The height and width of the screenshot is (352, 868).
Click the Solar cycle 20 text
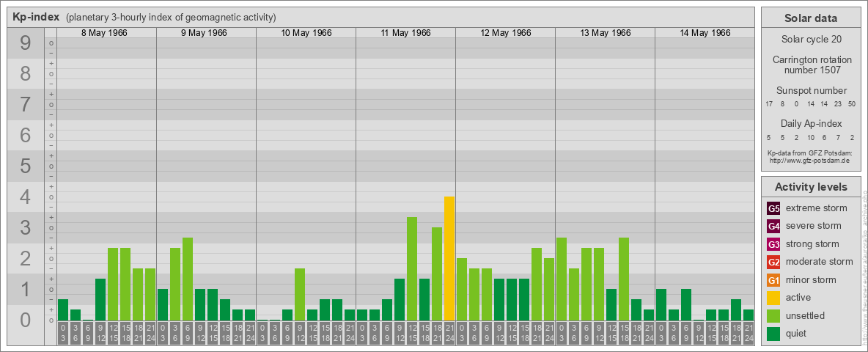(810, 40)
